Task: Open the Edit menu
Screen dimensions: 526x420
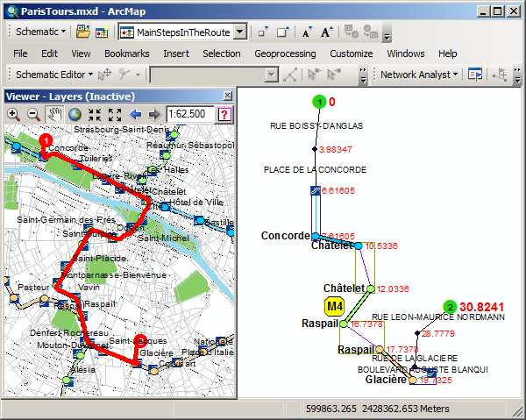Action: point(49,53)
